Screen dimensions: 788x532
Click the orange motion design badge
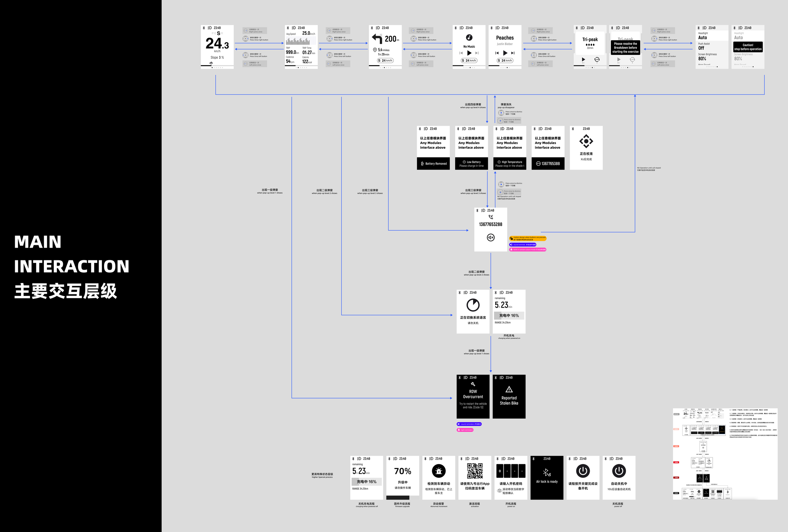pos(528,238)
